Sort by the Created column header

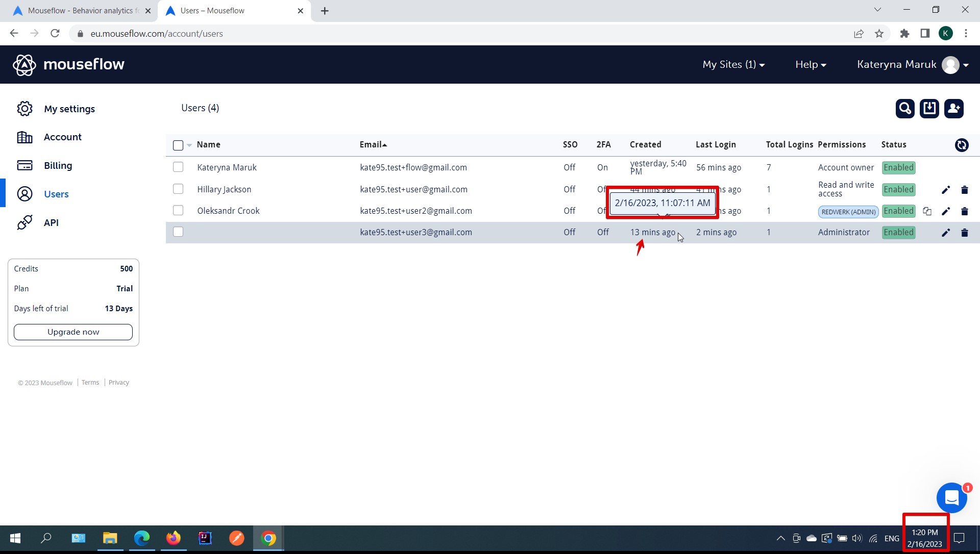pyautogui.click(x=645, y=144)
